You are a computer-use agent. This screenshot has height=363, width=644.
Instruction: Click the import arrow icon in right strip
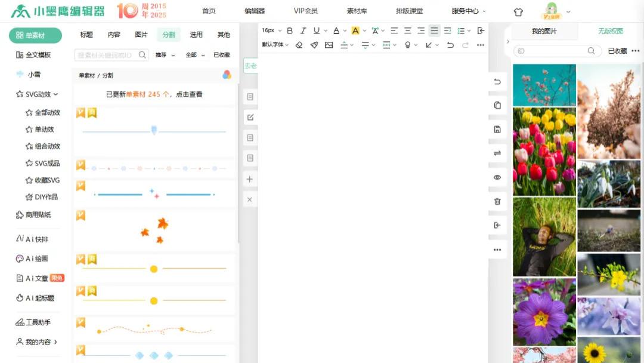497,225
